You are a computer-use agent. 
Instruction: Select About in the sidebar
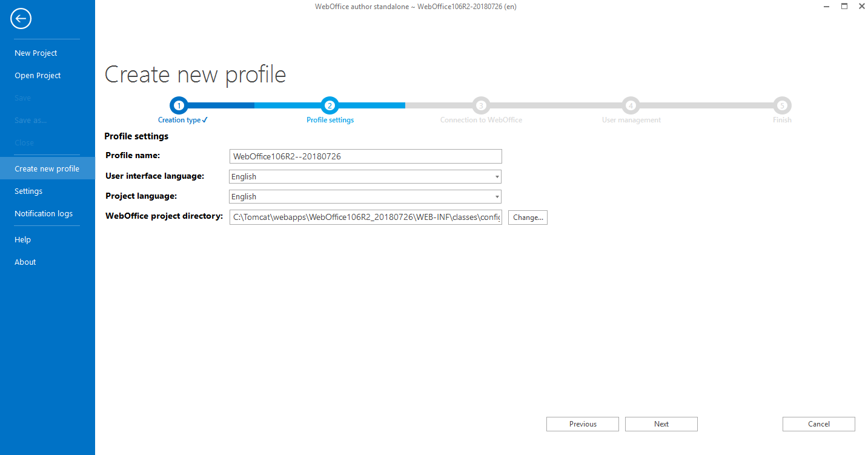coord(25,262)
